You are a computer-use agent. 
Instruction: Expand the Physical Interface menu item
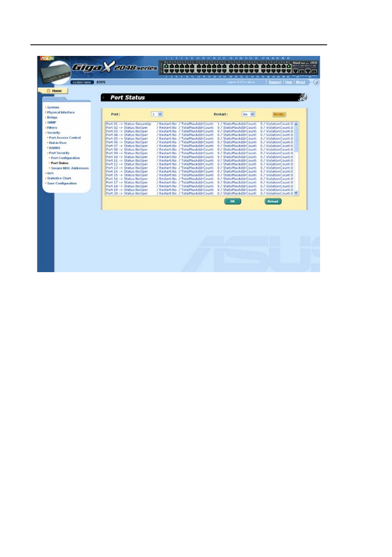60,112
